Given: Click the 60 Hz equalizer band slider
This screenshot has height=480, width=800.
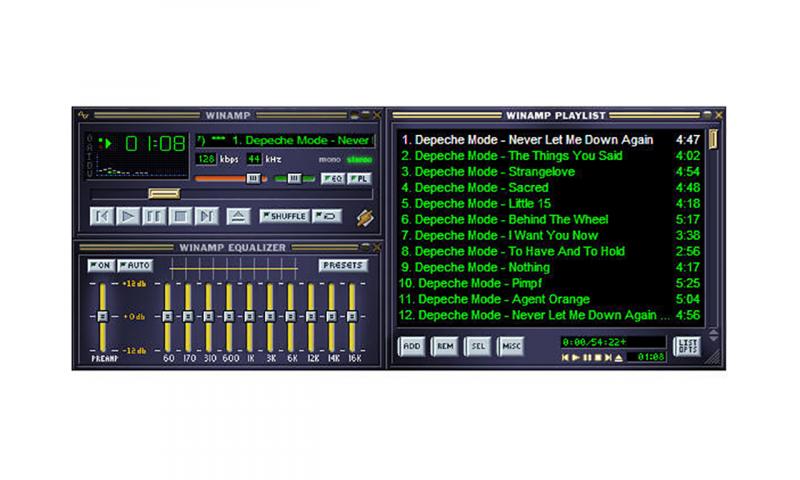Looking at the screenshot, I should pyautogui.click(x=167, y=317).
